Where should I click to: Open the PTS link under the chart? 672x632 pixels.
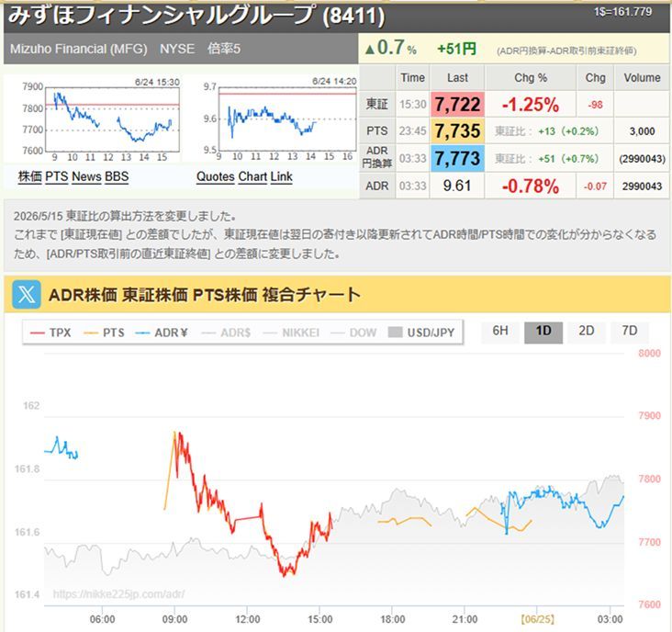coord(57,176)
